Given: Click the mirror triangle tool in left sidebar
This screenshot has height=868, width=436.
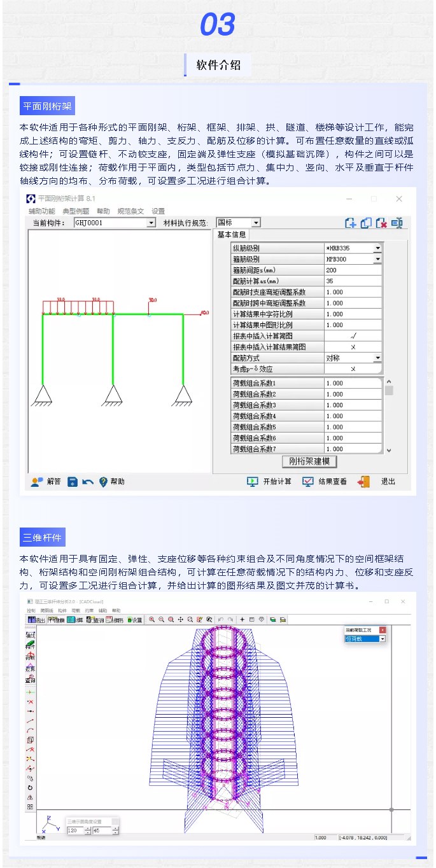Looking at the screenshot, I should point(30,797).
